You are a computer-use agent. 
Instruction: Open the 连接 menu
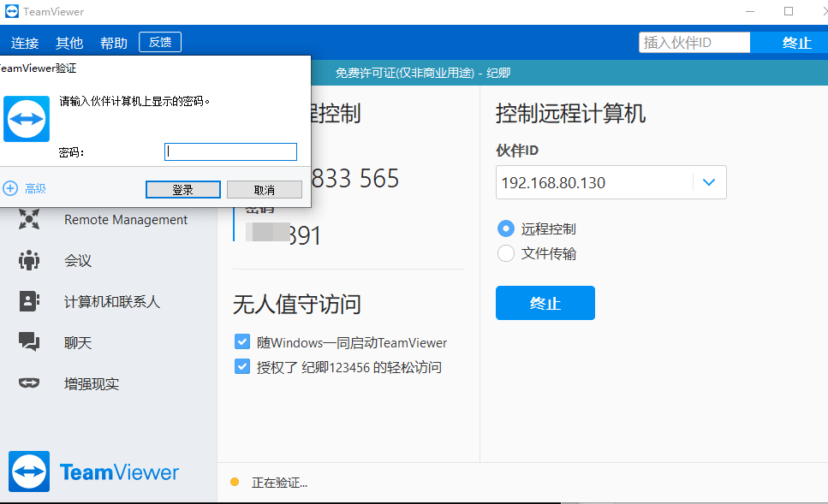(25, 43)
